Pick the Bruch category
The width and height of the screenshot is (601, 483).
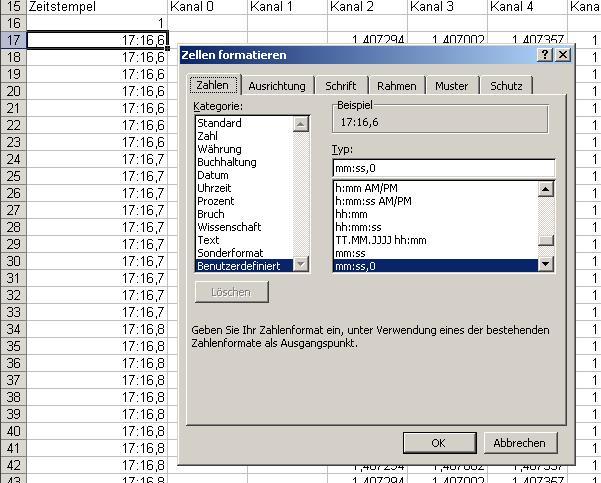[x=244, y=214]
